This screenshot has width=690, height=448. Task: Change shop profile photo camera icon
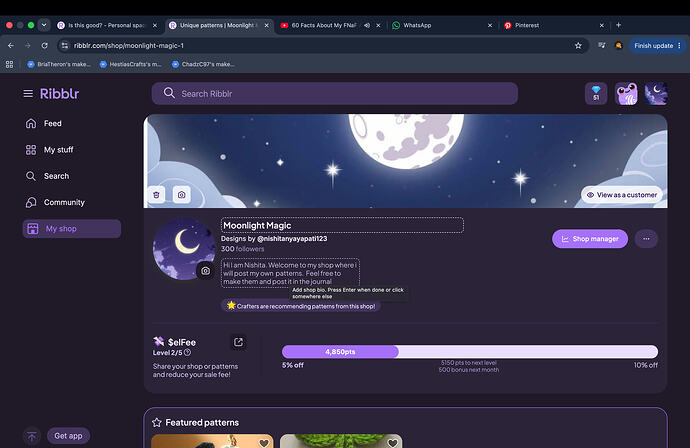206,271
